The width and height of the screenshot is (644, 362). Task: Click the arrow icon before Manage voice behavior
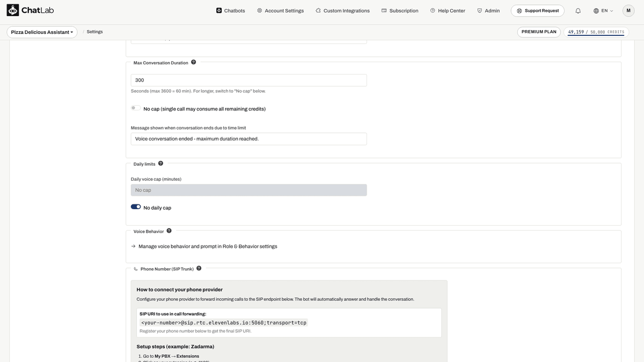[134, 247]
